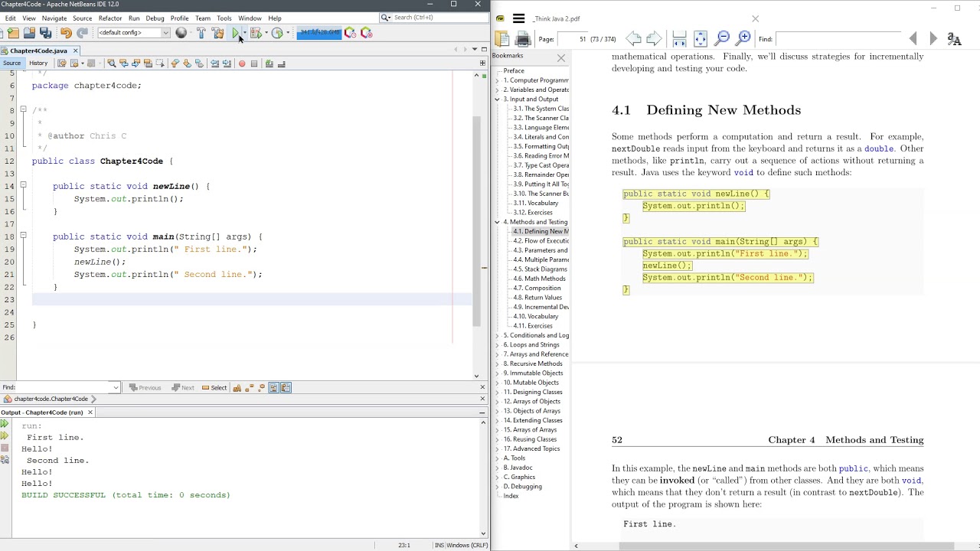The image size is (980, 551).
Task: Collapse 4. Methods and Testing bookmark
Action: [497, 222]
